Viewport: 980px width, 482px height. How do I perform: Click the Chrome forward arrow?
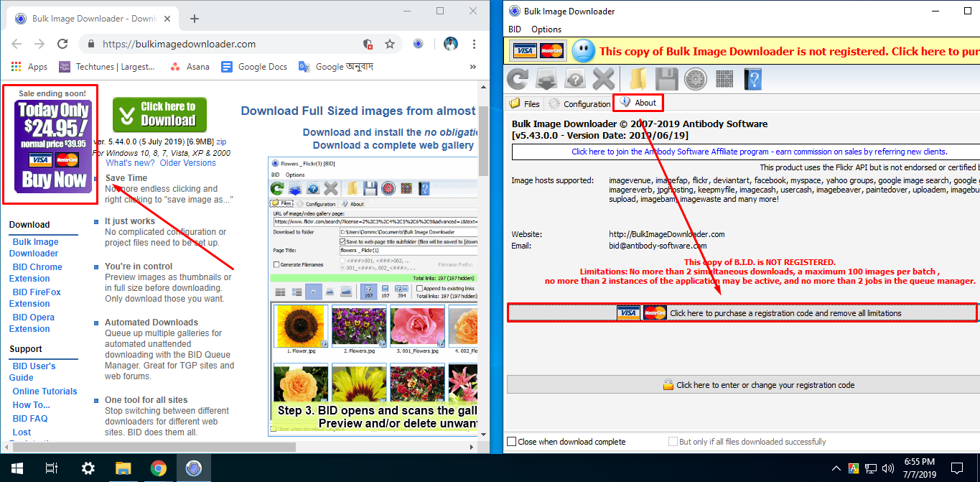click(39, 44)
